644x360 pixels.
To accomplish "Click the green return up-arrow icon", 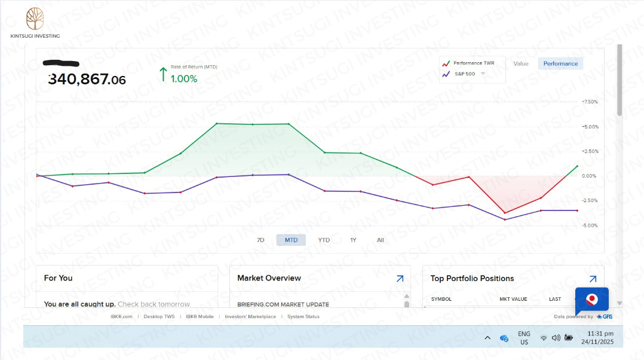I will (x=163, y=74).
